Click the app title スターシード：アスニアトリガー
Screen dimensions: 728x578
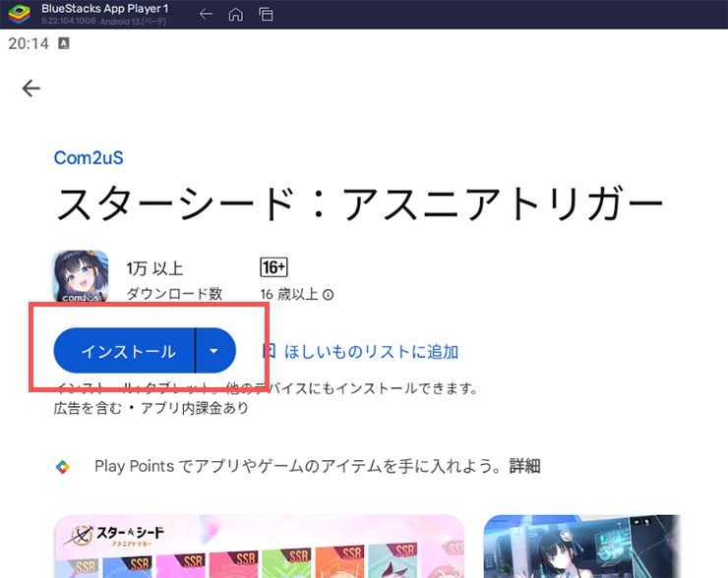coord(360,204)
